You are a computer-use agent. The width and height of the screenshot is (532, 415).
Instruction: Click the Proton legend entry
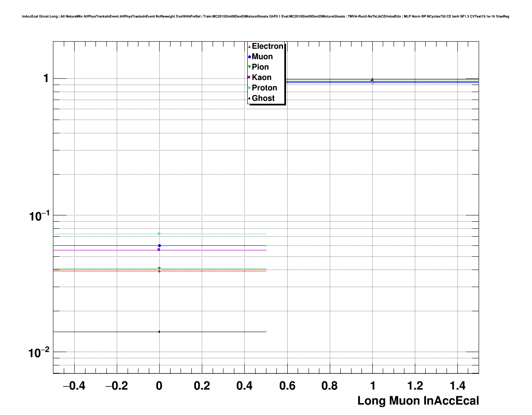pos(263,88)
